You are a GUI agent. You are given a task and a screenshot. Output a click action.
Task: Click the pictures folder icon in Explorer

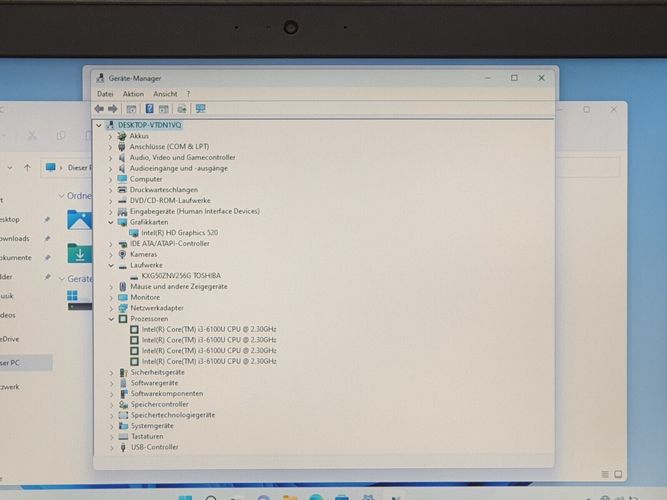(x=80, y=220)
